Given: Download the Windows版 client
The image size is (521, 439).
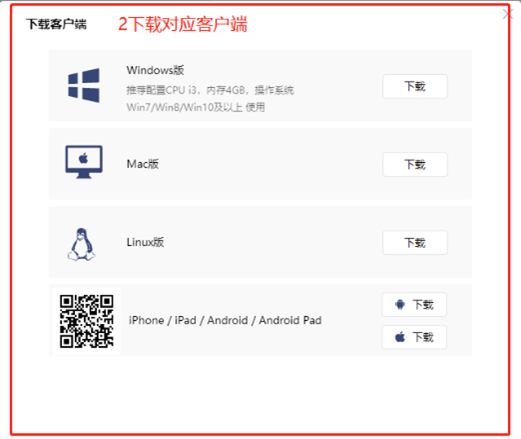Looking at the screenshot, I should (x=415, y=86).
